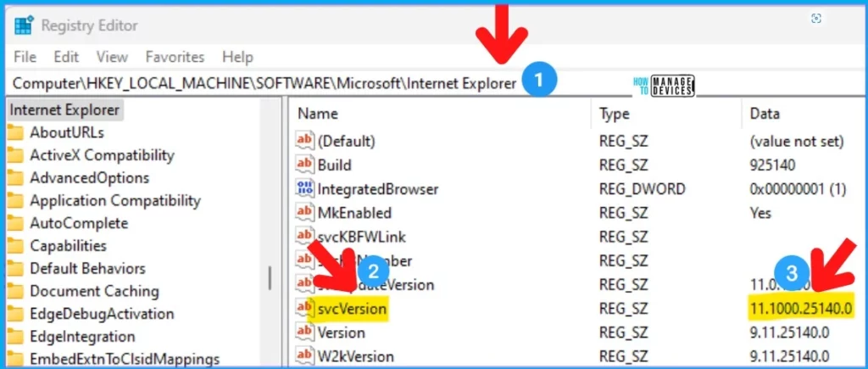Sort values by the Name column header
The height and width of the screenshot is (369, 868).
(318, 115)
